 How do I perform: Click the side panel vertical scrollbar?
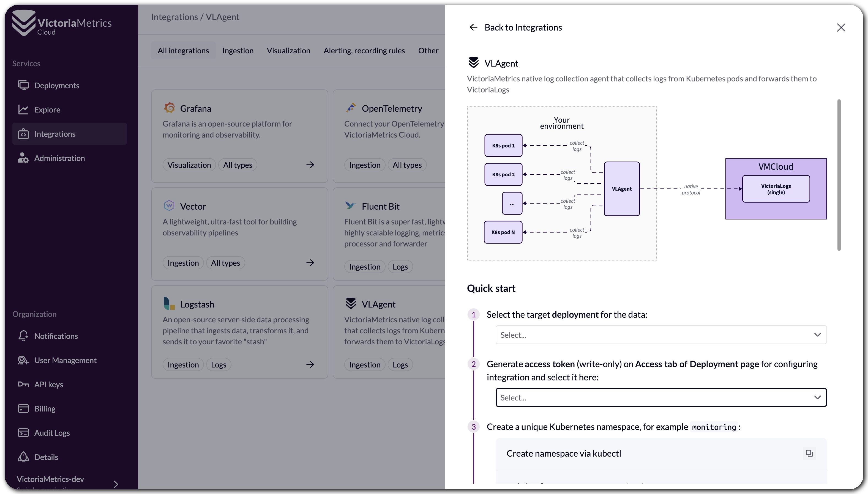tap(839, 175)
